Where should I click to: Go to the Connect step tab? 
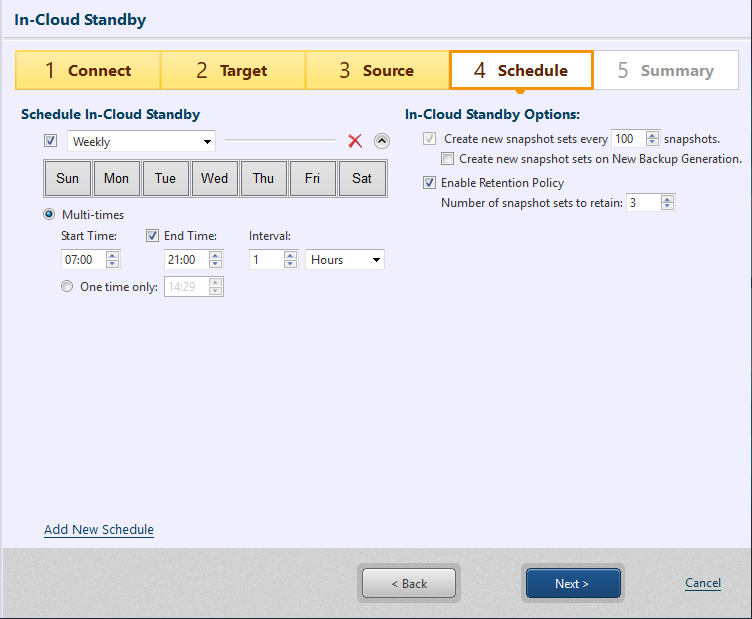tap(88, 71)
